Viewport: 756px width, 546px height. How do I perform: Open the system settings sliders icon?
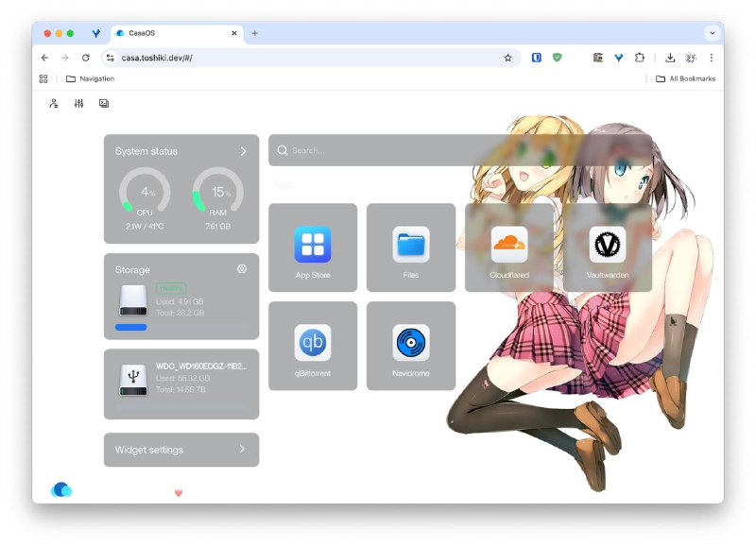pos(77,104)
